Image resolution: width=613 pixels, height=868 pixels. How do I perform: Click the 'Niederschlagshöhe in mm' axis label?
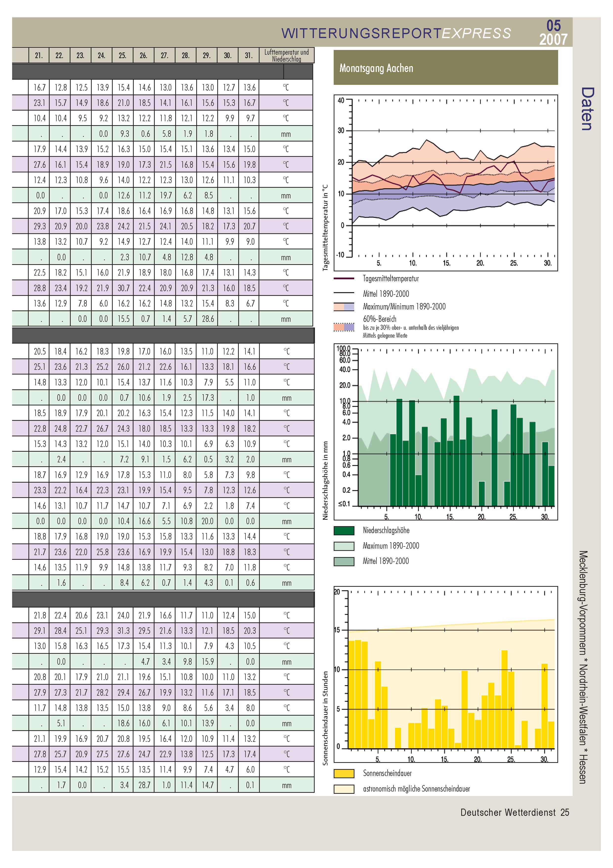click(325, 480)
